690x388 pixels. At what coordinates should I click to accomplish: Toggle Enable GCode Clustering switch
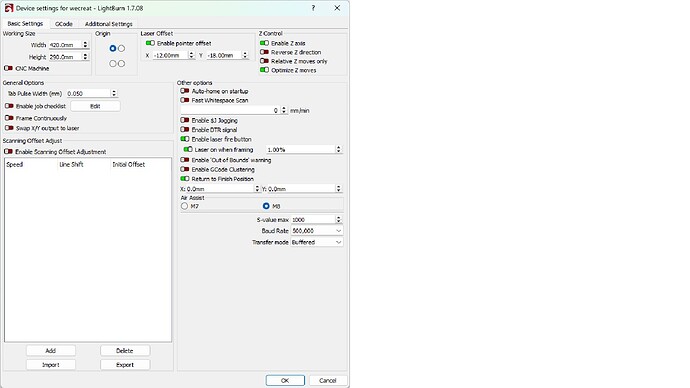[185, 169]
